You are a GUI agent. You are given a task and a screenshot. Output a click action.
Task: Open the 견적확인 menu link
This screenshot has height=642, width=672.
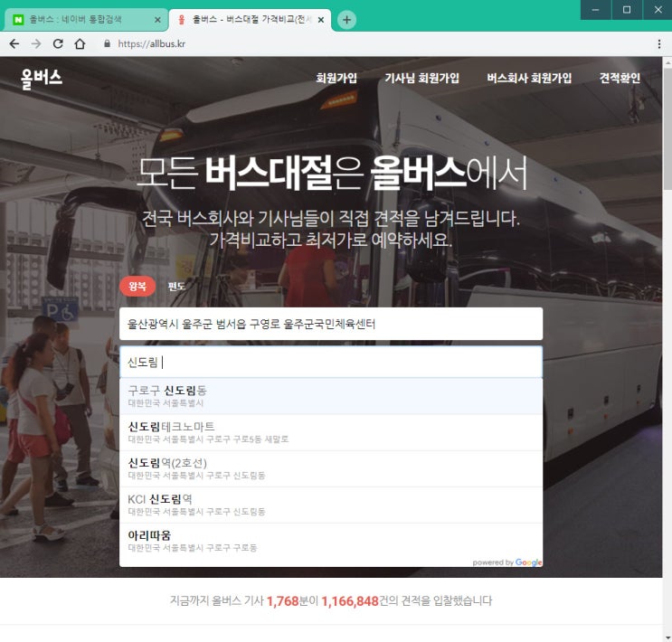click(620, 78)
